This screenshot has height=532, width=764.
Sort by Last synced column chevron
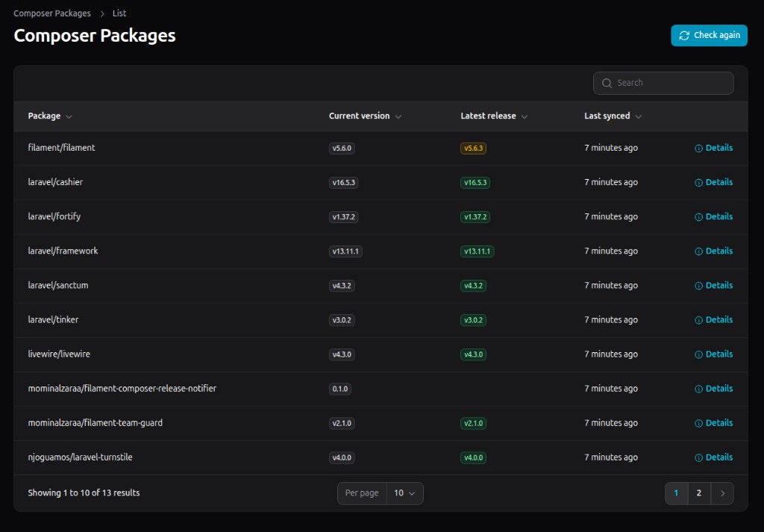pos(639,116)
